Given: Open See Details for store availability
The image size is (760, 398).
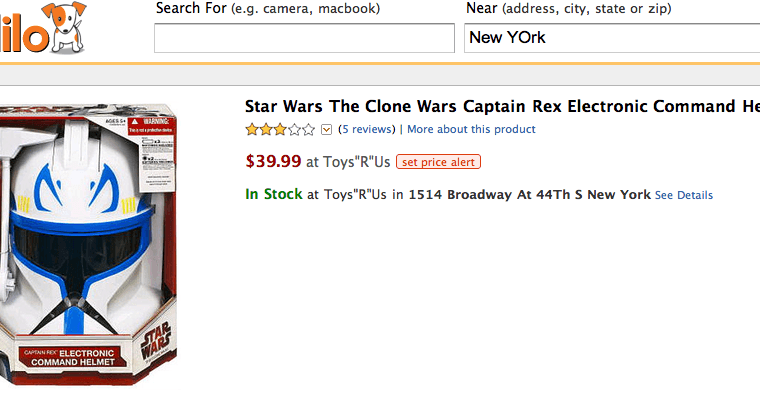Looking at the screenshot, I should [x=684, y=195].
